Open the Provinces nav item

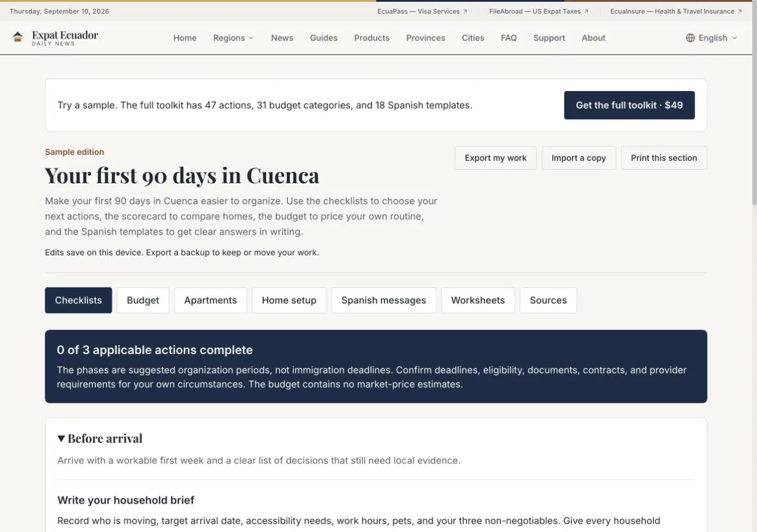click(426, 37)
